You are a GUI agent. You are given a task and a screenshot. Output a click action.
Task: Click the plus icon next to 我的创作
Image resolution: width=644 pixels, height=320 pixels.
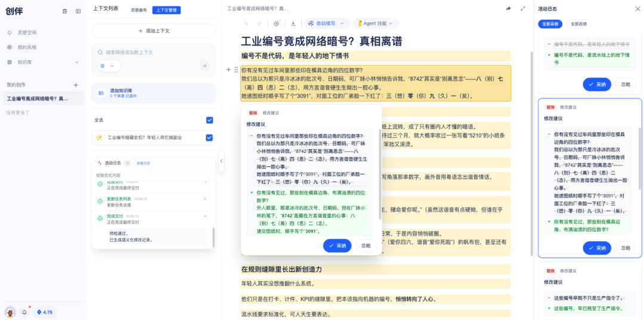(76, 85)
